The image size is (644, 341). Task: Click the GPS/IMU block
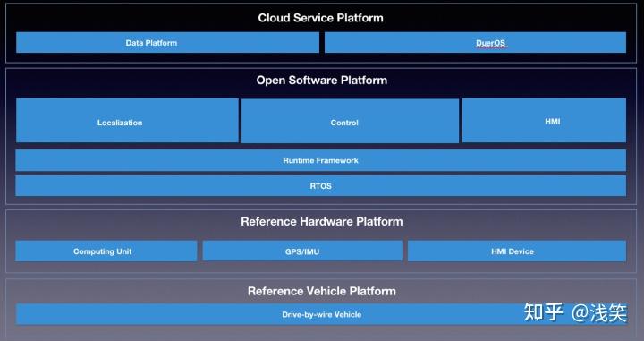click(x=302, y=251)
